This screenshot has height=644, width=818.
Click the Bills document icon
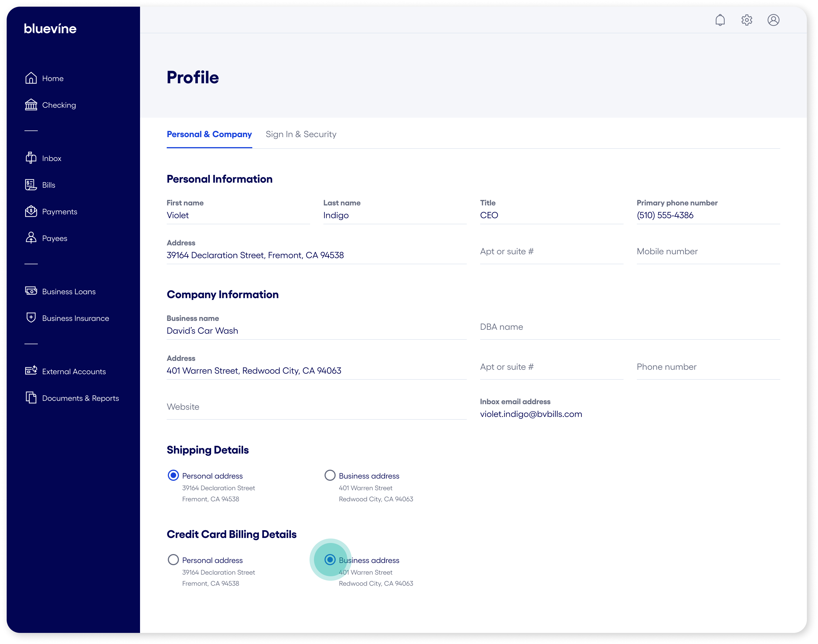(x=32, y=185)
